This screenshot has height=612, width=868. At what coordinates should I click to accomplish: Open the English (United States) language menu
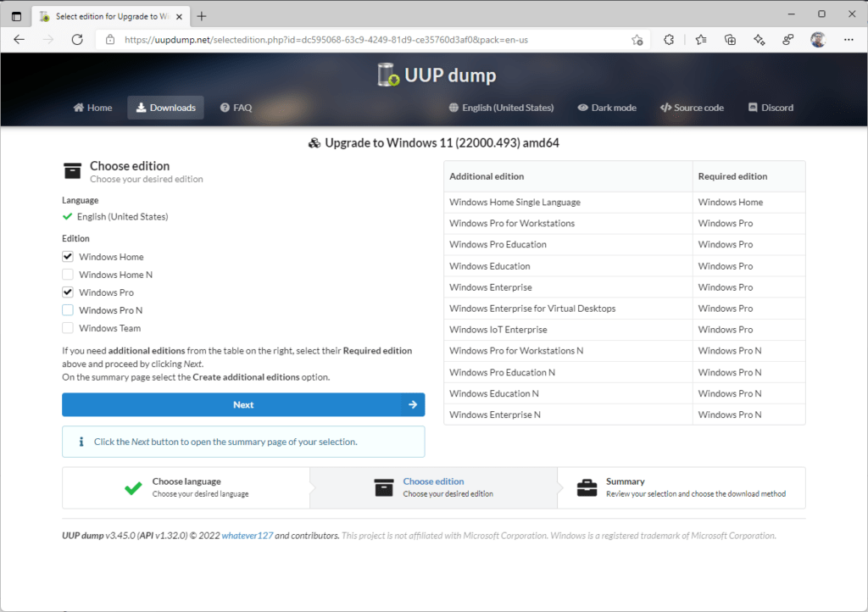point(500,108)
